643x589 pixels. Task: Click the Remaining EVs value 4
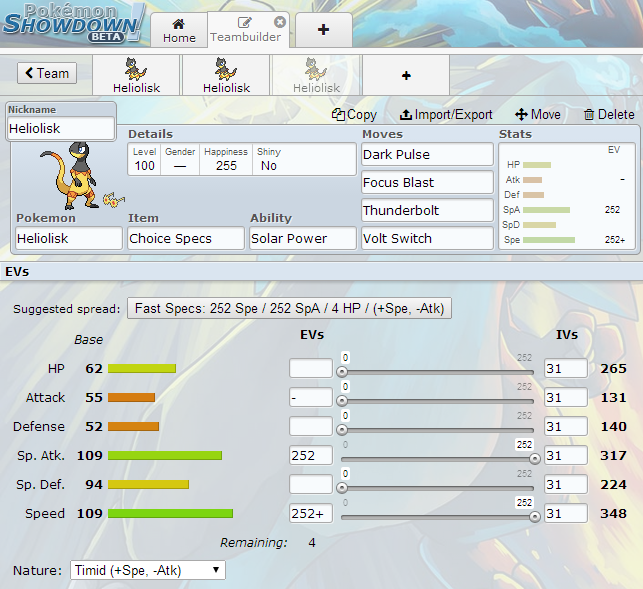click(x=312, y=543)
